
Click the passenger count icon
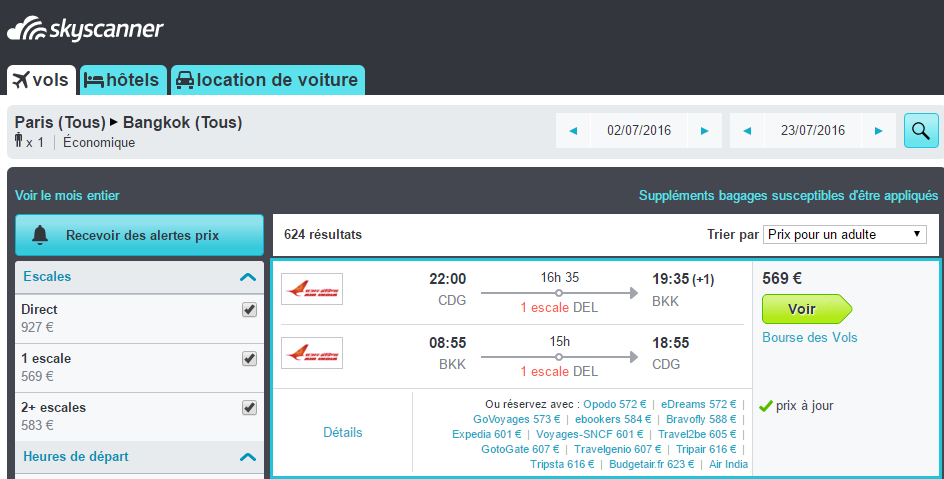pos(19,141)
